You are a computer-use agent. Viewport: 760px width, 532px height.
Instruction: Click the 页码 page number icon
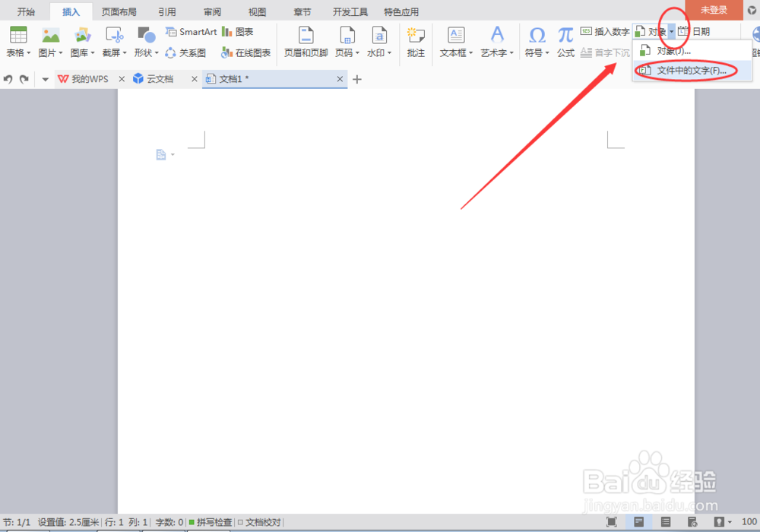pyautogui.click(x=347, y=36)
